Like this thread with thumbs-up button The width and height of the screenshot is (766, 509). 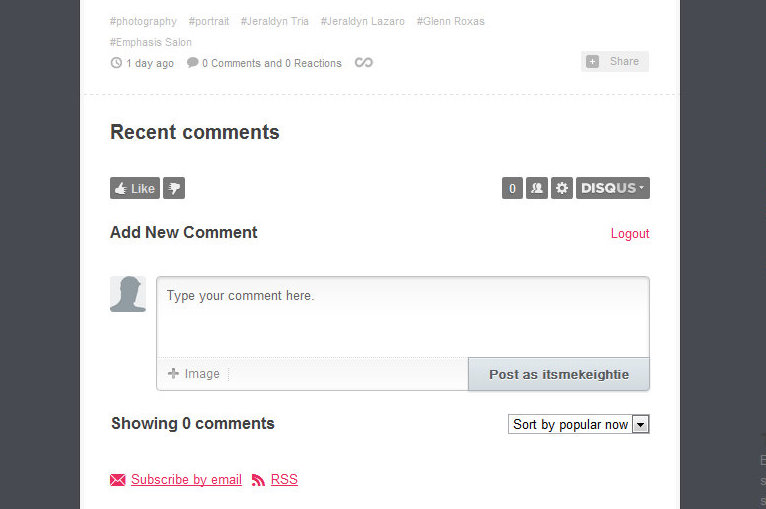click(135, 188)
